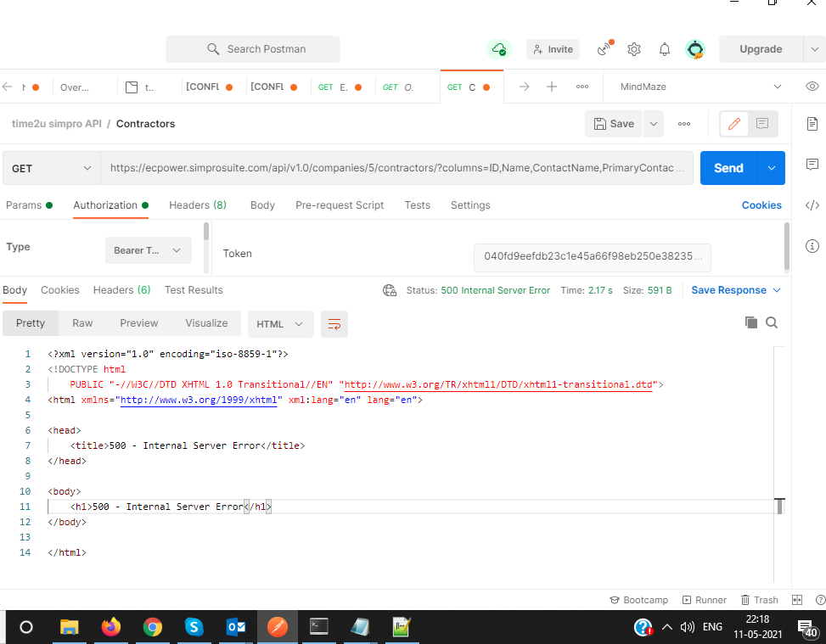
Task: Toggle word wrap in response body
Action: pyautogui.click(x=334, y=324)
